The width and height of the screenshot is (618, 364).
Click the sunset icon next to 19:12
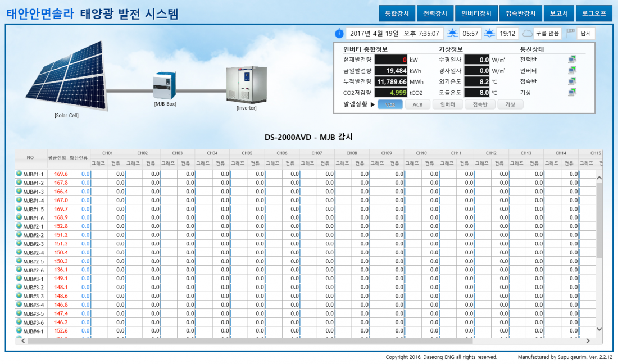(489, 33)
